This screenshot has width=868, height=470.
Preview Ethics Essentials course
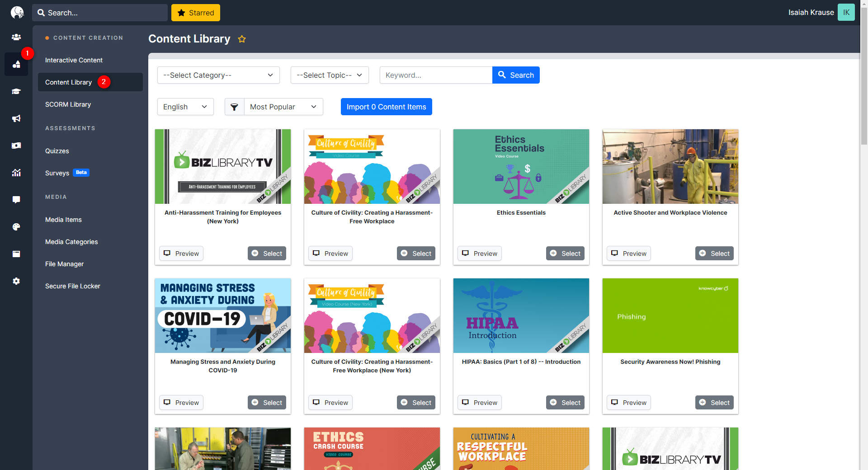coord(480,254)
